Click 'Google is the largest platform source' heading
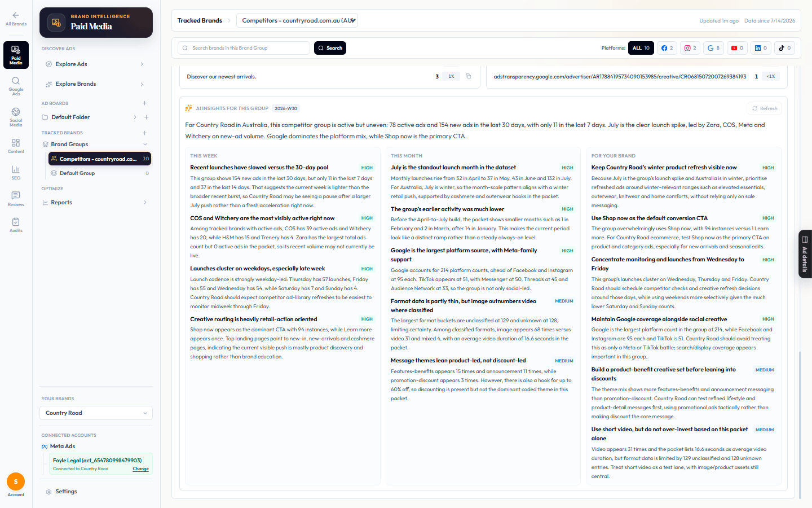Viewport: 812px width, 508px height. coord(464,255)
